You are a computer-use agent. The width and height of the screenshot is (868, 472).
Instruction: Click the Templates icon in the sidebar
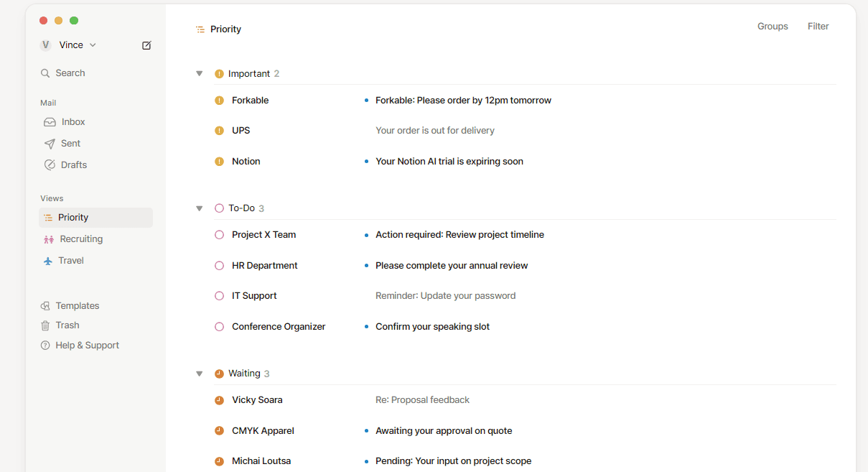pyautogui.click(x=46, y=305)
